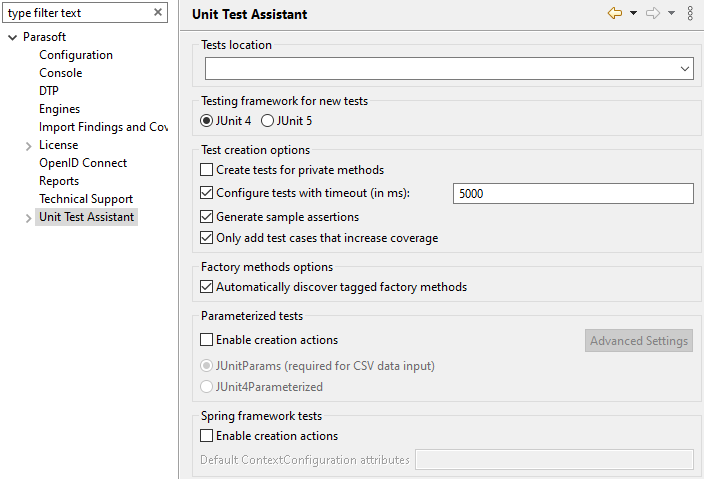Click the Advanced Settings button
The width and height of the screenshot is (704, 479).
(639, 341)
